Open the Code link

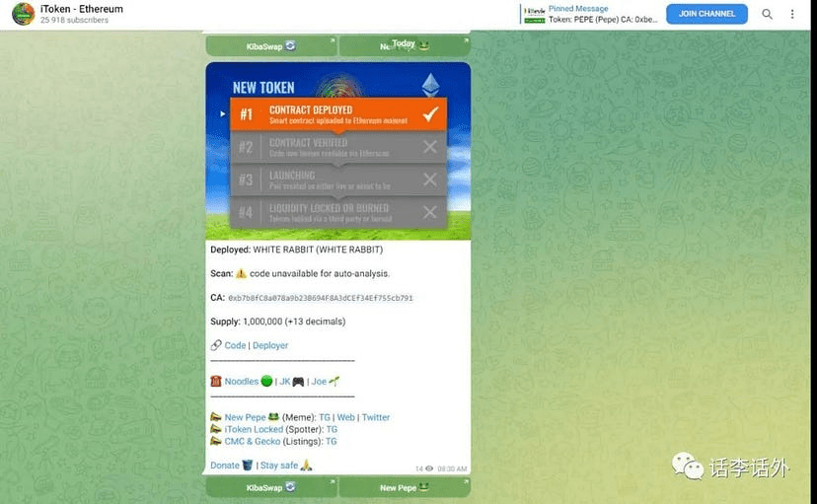point(235,345)
